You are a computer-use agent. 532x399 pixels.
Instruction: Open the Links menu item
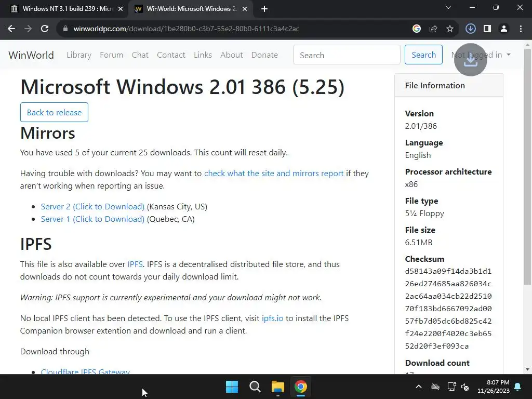point(203,55)
